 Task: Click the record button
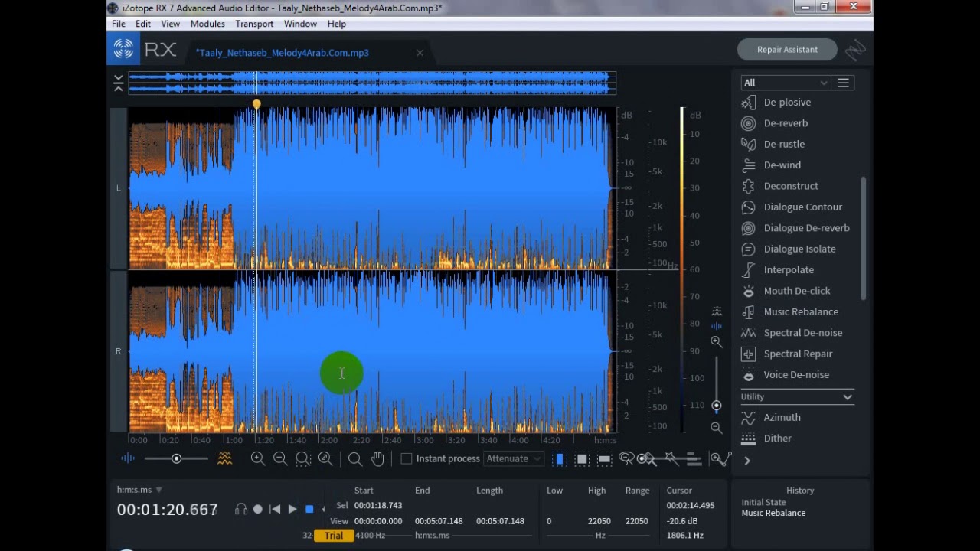[258, 509]
